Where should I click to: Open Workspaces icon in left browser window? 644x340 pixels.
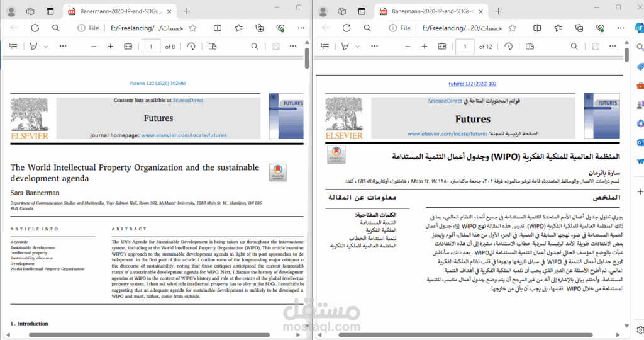(30, 11)
